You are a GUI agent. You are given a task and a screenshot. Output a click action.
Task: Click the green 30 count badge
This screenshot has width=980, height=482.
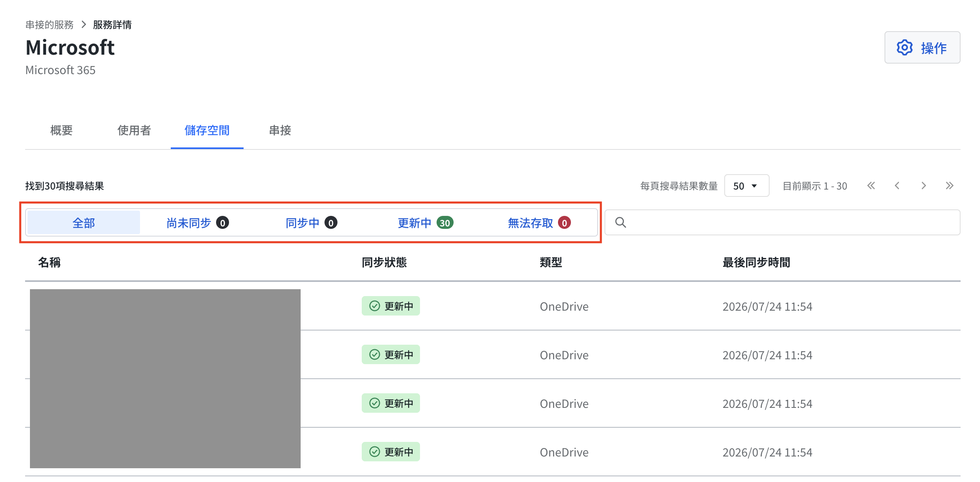[x=445, y=223]
